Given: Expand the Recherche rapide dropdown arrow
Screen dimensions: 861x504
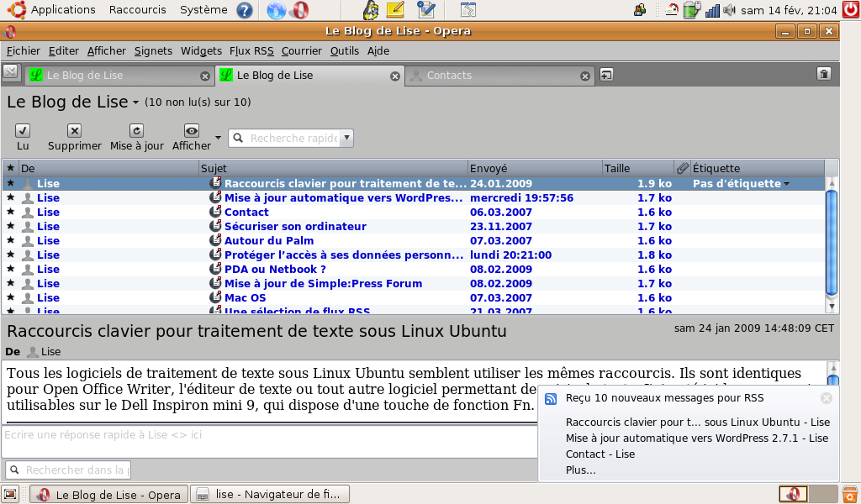Looking at the screenshot, I should (346, 138).
